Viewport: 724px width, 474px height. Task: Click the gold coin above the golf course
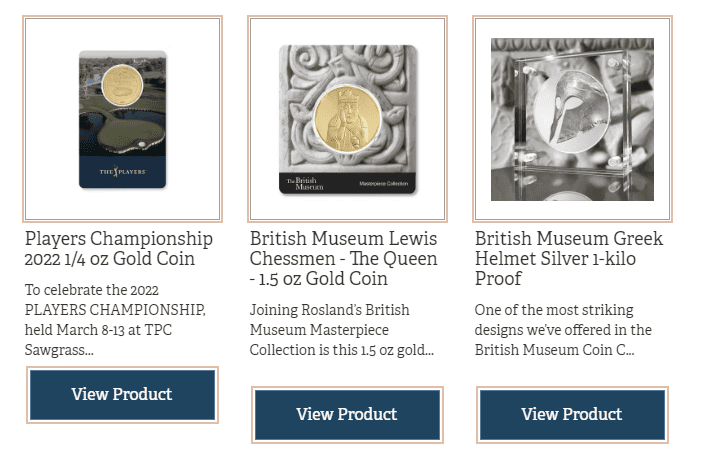[x=122, y=85]
